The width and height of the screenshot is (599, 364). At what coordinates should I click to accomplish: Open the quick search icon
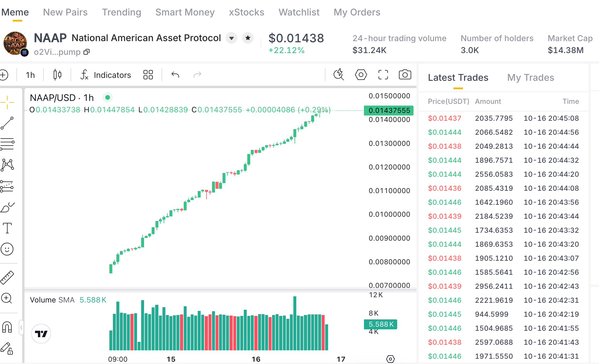pyautogui.click(x=339, y=75)
